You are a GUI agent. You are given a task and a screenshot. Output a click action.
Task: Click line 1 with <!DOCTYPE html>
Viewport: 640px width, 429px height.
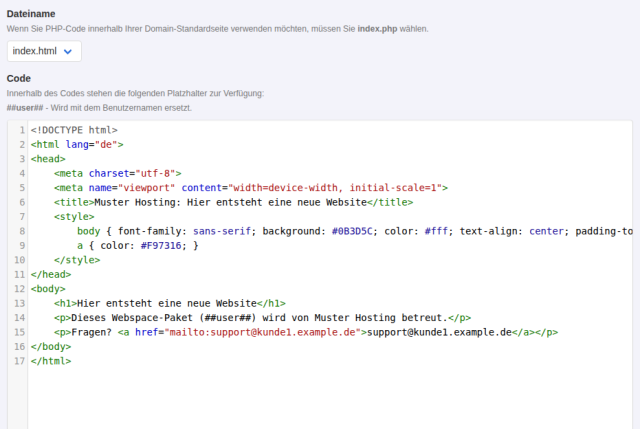point(74,130)
